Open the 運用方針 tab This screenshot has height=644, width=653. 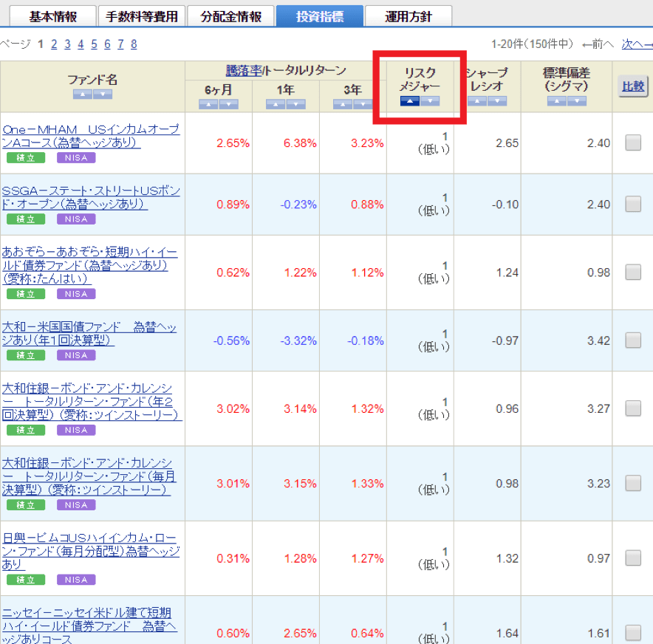[x=408, y=16]
